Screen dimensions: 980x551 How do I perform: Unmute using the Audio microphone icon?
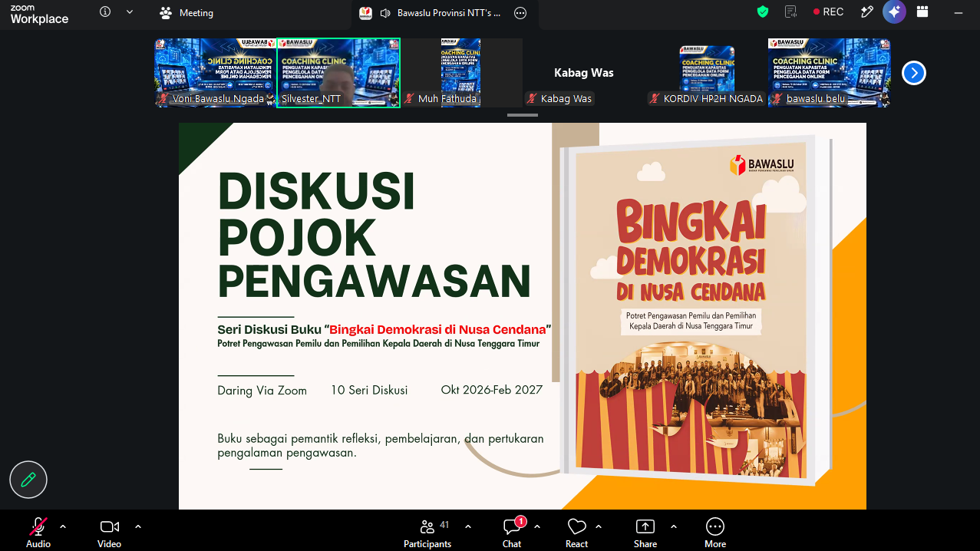(38, 526)
